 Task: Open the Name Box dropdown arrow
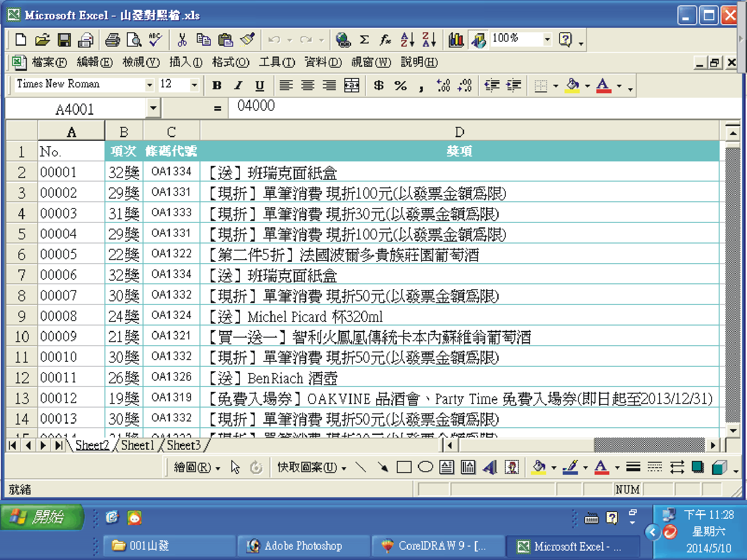(x=153, y=108)
